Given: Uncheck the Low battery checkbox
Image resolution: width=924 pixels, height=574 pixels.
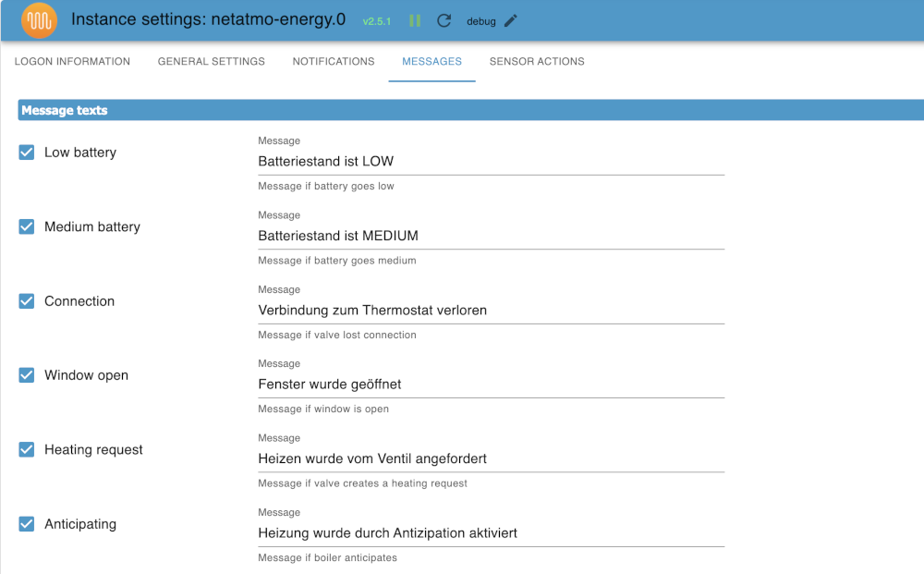Looking at the screenshot, I should click(27, 153).
